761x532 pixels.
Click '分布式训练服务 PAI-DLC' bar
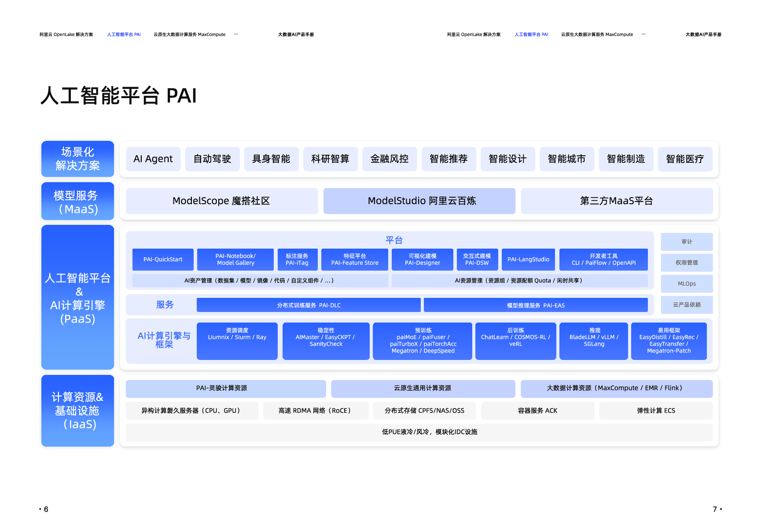[309, 305]
